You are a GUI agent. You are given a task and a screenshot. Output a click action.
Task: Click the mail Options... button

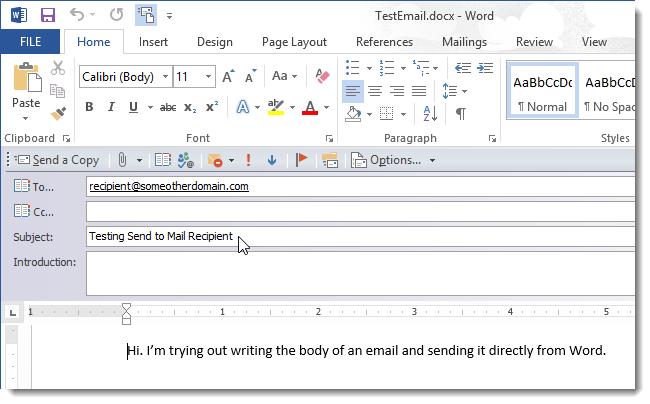click(x=386, y=160)
